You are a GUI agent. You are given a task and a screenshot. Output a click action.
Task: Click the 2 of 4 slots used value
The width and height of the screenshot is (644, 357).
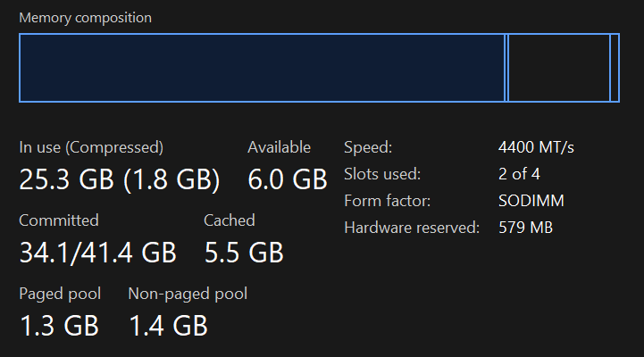(519, 174)
